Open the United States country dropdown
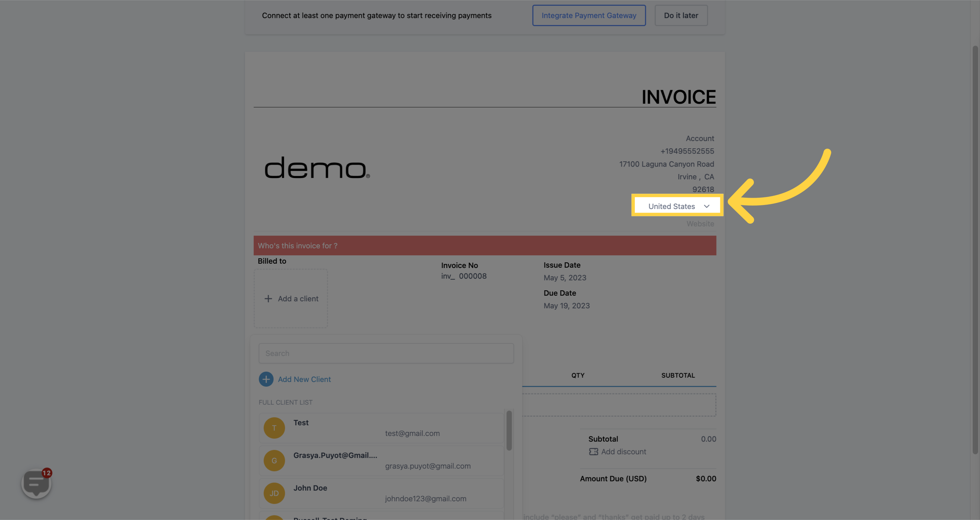Screen dimensions: 980x520 672,206
